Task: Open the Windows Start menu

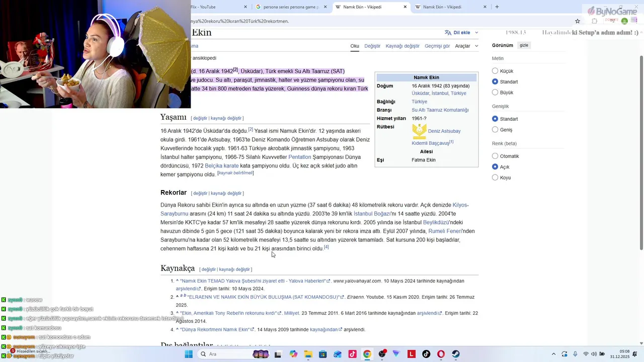Action: point(189,354)
